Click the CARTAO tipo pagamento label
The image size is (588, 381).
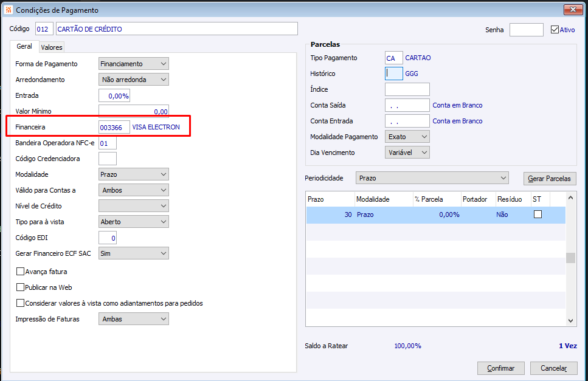point(418,58)
